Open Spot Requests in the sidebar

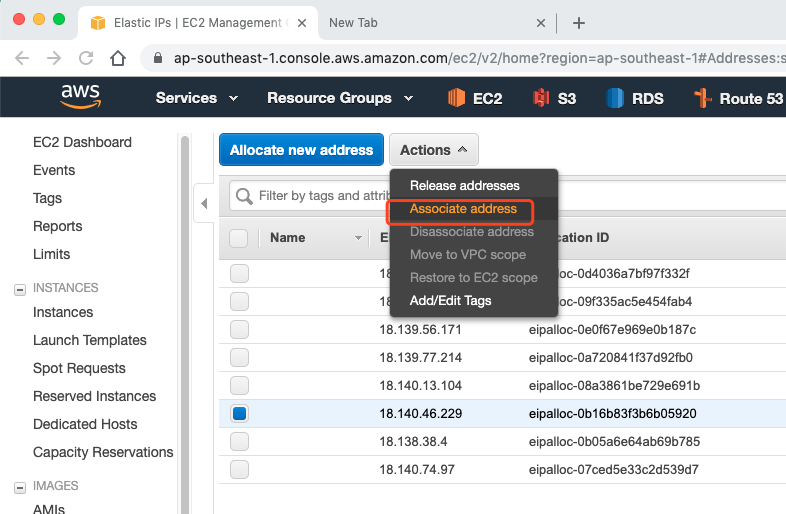(x=79, y=369)
